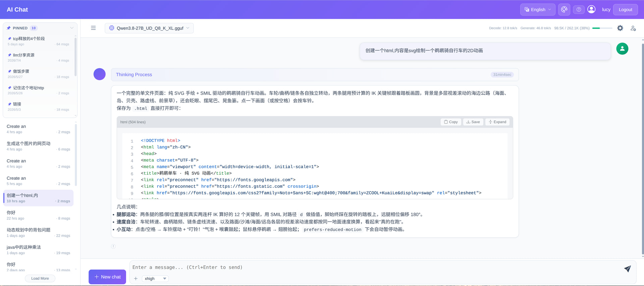Click the purple assistant avatar circle
The image size is (644, 286).
point(99,74)
